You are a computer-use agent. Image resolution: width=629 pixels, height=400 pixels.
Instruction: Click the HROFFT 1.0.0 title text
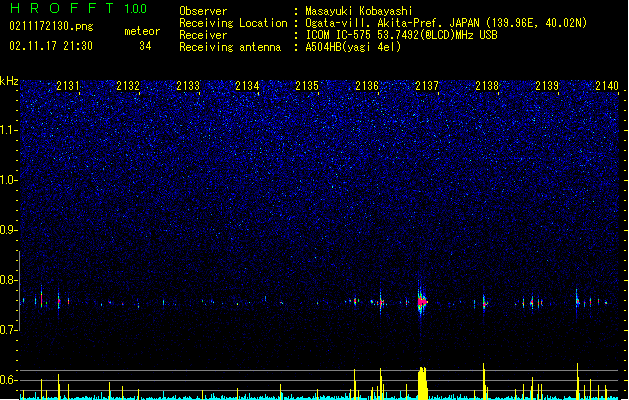point(79,8)
